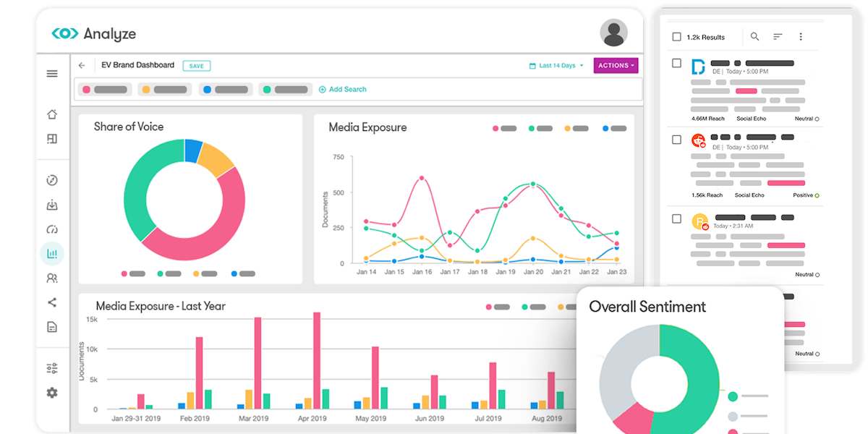Select the Analyze bar chart icon in sidebar

click(x=51, y=253)
